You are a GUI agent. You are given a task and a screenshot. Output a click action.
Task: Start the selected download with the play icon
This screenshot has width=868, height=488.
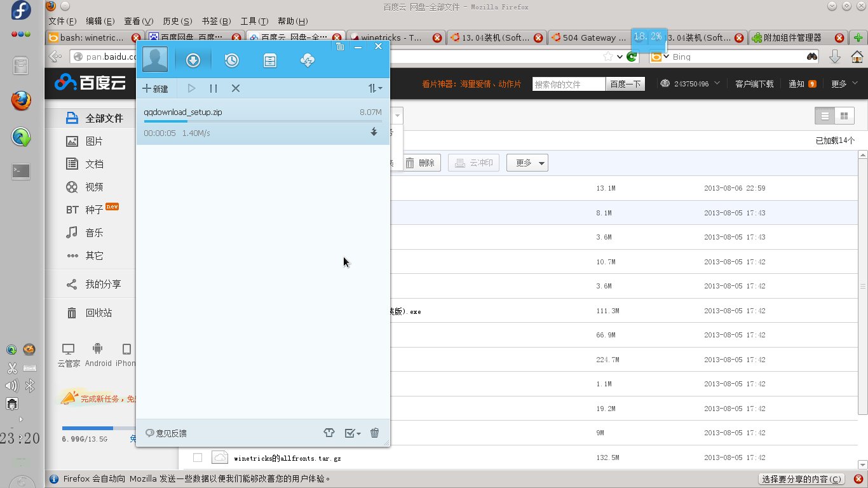191,88
